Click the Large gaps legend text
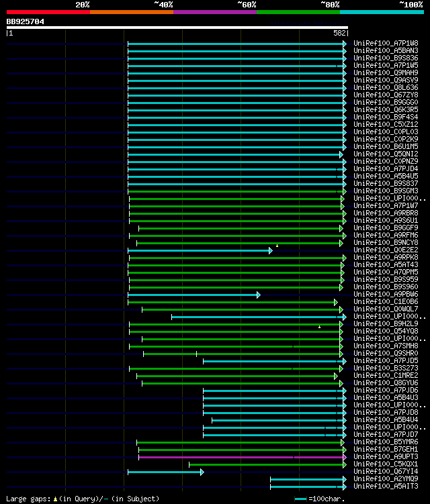The width and height of the screenshot is (430, 504). 29,499
